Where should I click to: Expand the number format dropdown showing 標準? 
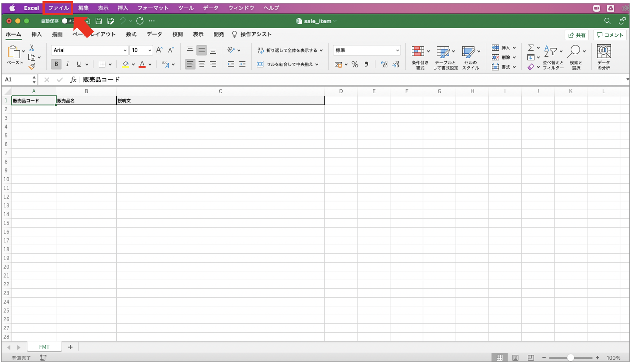coord(397,50)
